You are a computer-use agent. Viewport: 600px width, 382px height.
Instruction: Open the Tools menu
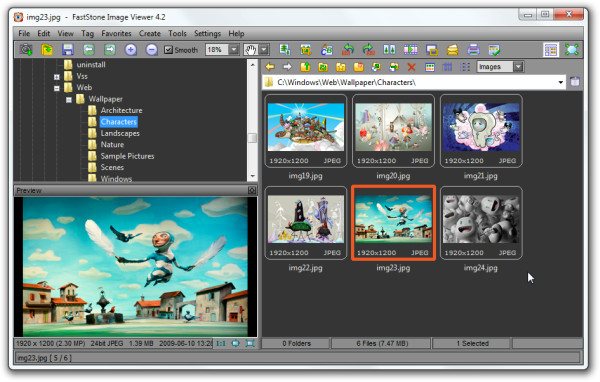pos(177,33)
